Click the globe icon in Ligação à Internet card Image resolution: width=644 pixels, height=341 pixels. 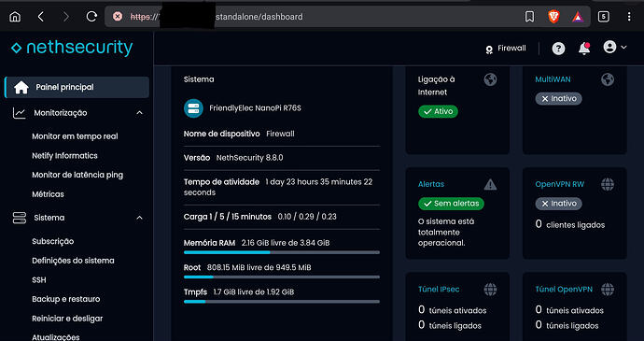(x=490, y=79)
